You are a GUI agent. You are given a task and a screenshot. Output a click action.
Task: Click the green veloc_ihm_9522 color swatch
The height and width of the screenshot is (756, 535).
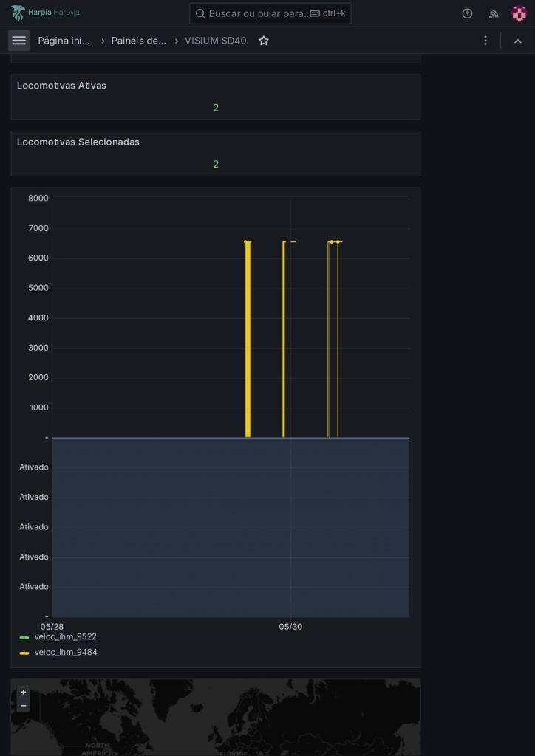coord(24,637)
